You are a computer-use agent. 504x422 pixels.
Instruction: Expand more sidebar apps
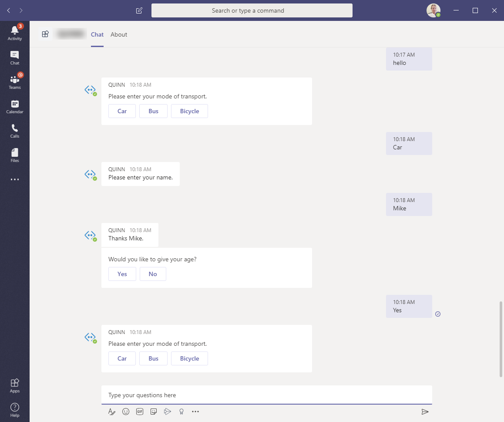pyautogui.click(x=15, y=179)
